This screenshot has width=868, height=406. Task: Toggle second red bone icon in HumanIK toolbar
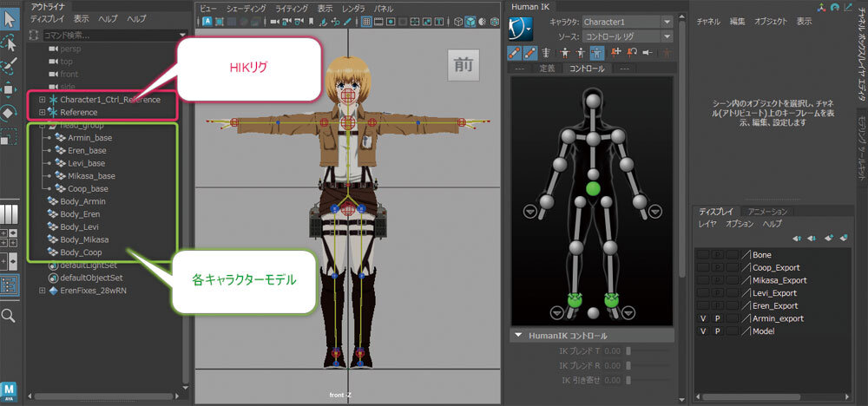click(529, 53)
